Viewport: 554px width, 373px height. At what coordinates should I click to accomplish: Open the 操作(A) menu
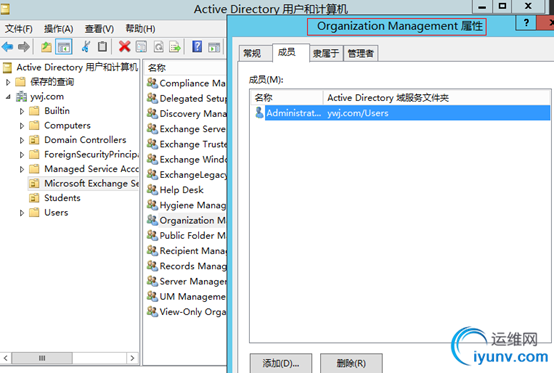pos(59,29)
